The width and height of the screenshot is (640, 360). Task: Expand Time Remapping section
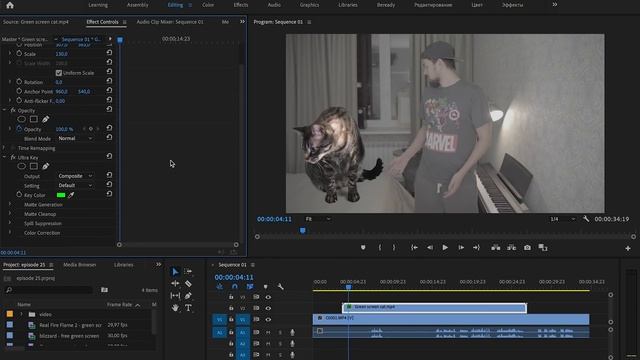(x=4, y=148)
